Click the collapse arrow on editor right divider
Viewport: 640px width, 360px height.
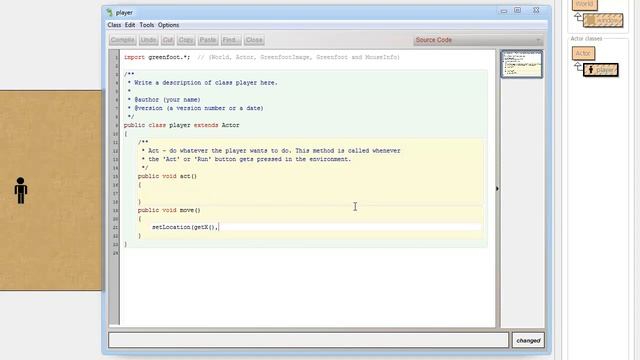[497, 189]
